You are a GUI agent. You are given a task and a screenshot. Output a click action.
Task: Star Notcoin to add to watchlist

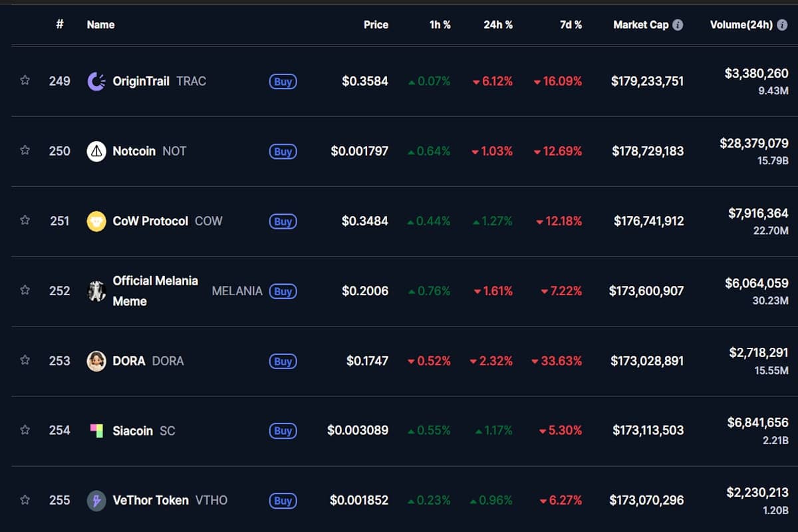pyautogui.click(x=25, y=150)
